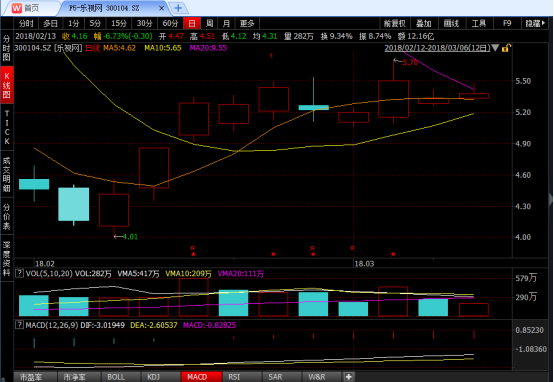554x382 pixels.
Task: Click the 工具 tools button
Action: (479, 24)
